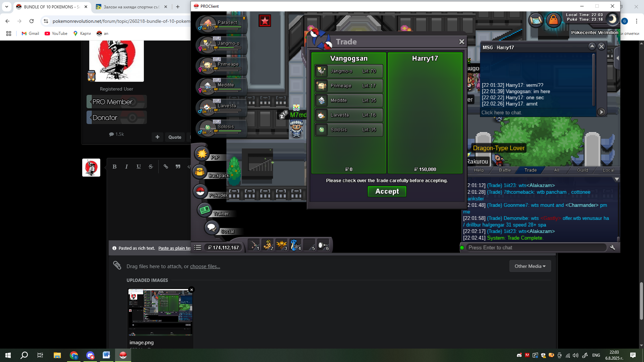Open File Explorer from the taskbar
The height and width of the screenshot is (362, 644).
click(57, 355)
